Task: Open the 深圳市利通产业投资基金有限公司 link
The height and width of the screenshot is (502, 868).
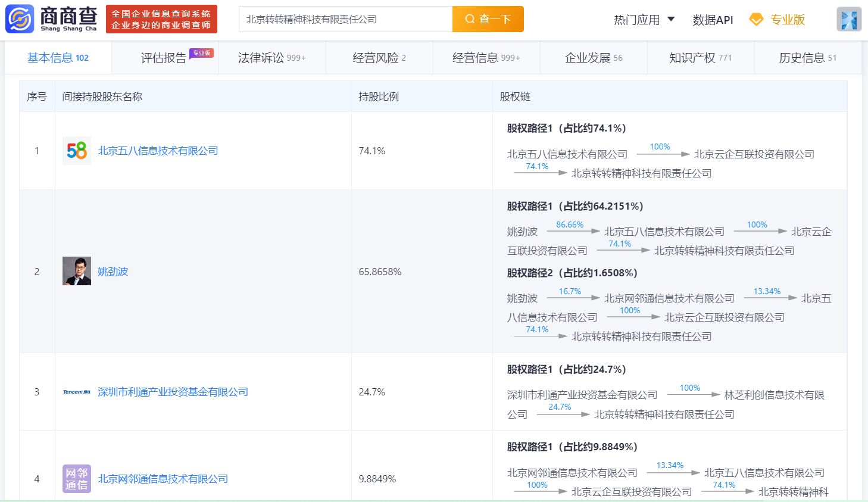Action: (173, 392)
